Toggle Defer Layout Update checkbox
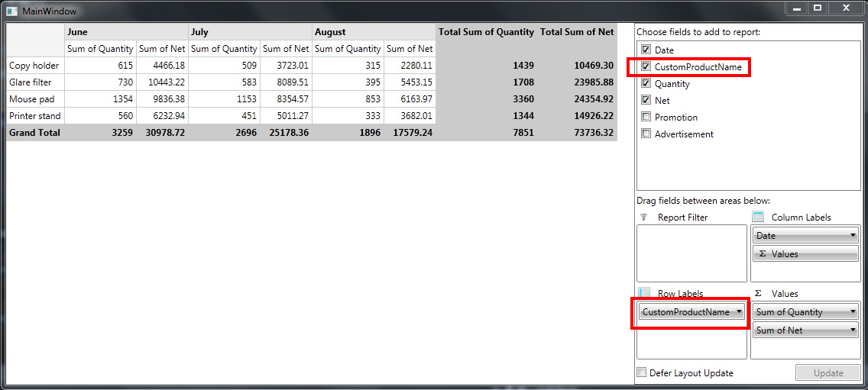Screen dimensions: 868x390 [x=642, y=372]
